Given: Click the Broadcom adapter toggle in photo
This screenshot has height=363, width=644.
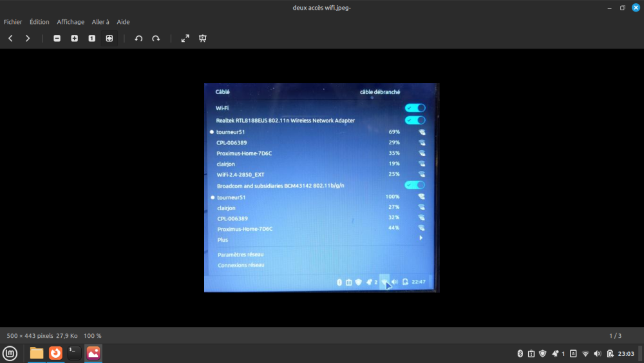Looking at the screenshot, I should [x=415, y=185].
